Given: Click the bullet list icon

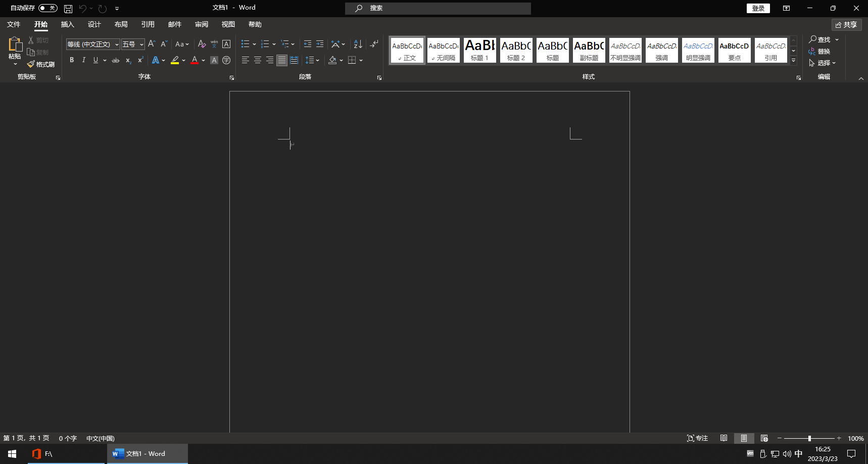Looking at the screenshot, I should [x=245, y=44].
